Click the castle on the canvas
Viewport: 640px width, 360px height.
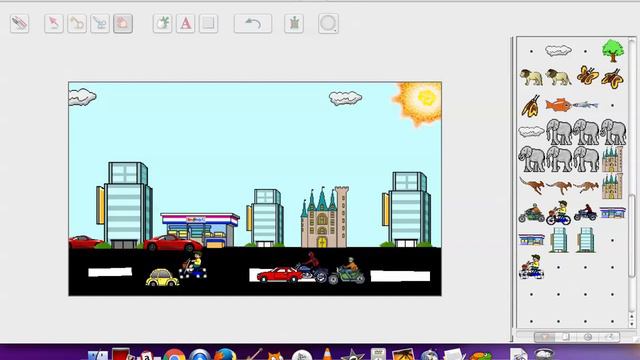325,217
